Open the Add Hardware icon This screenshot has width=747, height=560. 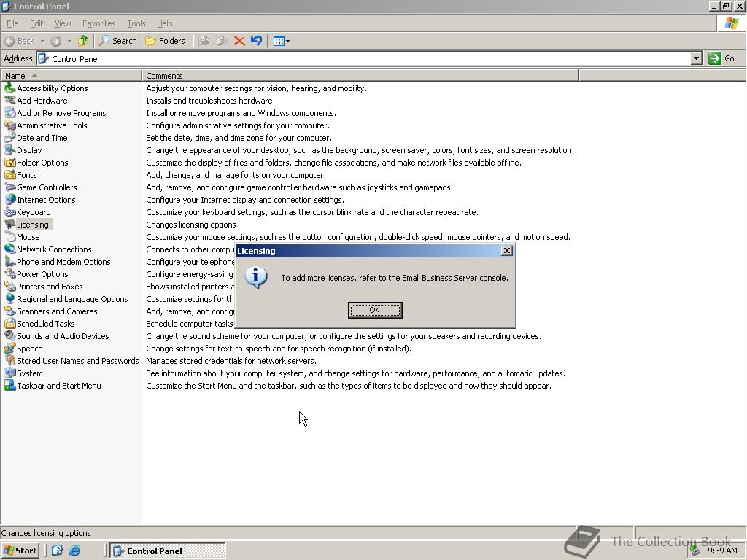[x=9, y=101]
